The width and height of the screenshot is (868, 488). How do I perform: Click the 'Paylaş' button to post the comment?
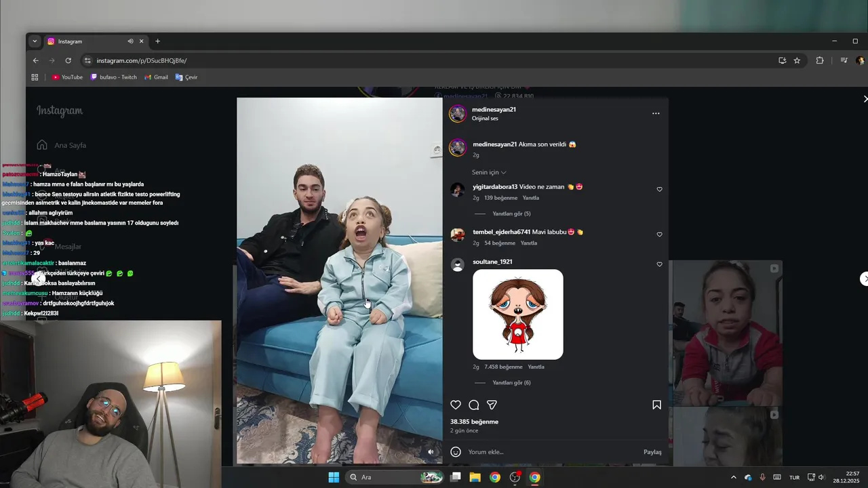(652, 452)
